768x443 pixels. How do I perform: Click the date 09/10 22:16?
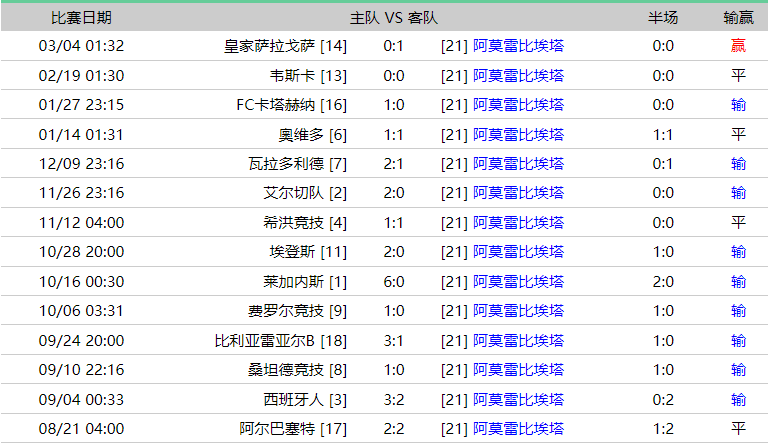[x=81, y=370]
